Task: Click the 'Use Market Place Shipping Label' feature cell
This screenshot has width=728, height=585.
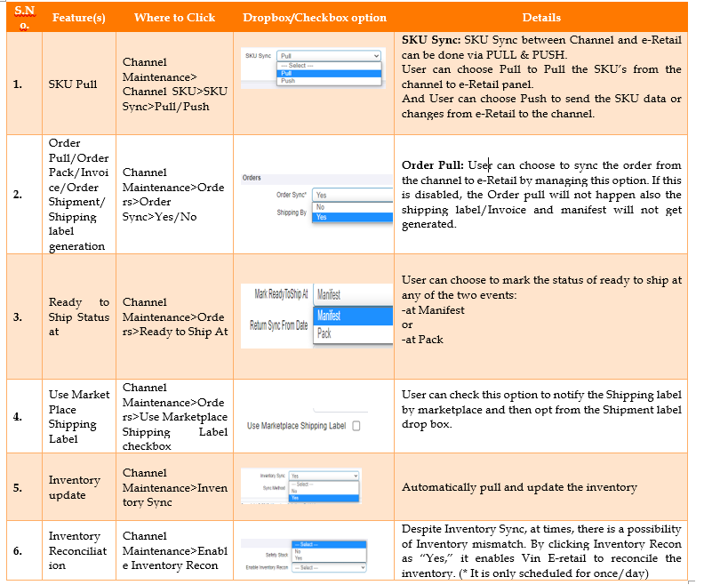Action: tap(79, 416)
